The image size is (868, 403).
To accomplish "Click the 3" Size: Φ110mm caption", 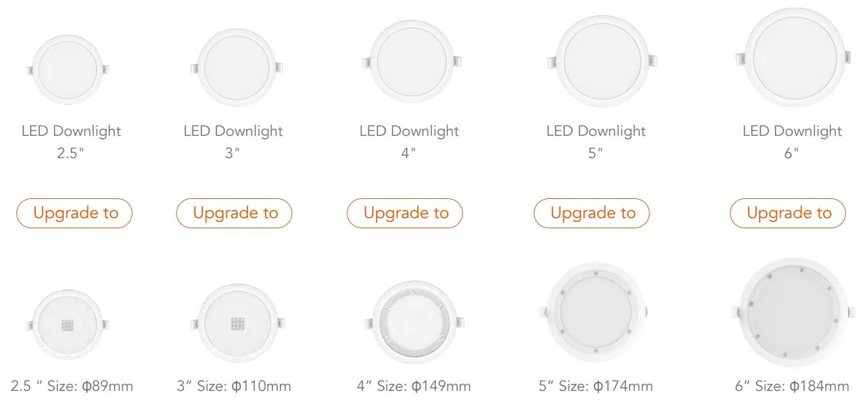I will [x=234, y=386].
